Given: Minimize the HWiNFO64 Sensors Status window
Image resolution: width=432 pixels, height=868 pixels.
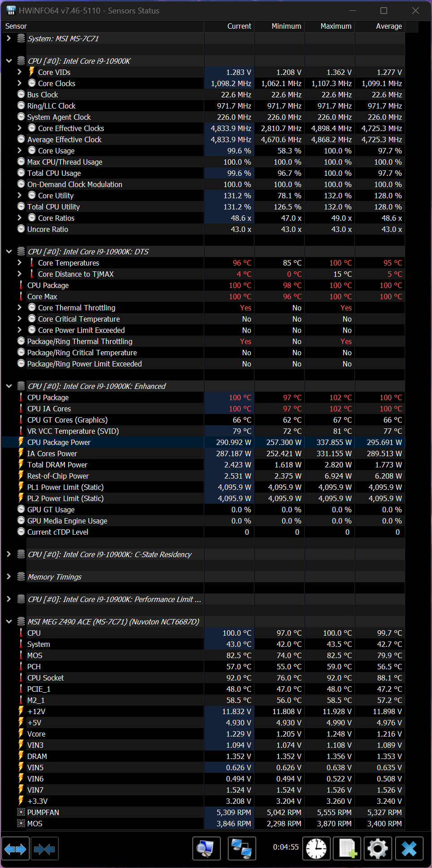Looking at the screenshot, I should (353, 11).
